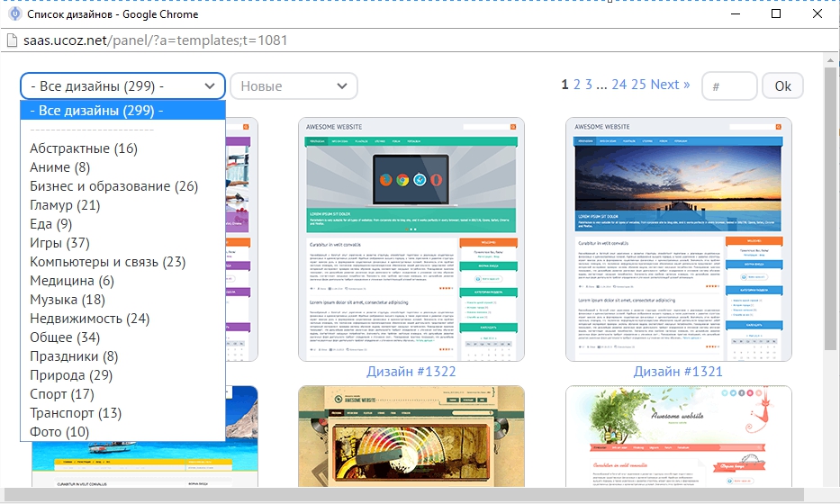Image resolution: width=840 pixels, height=504 pixels.
Task: Preview the sunset Дизайн #1321 thumbnail
Action: point(678,239)
